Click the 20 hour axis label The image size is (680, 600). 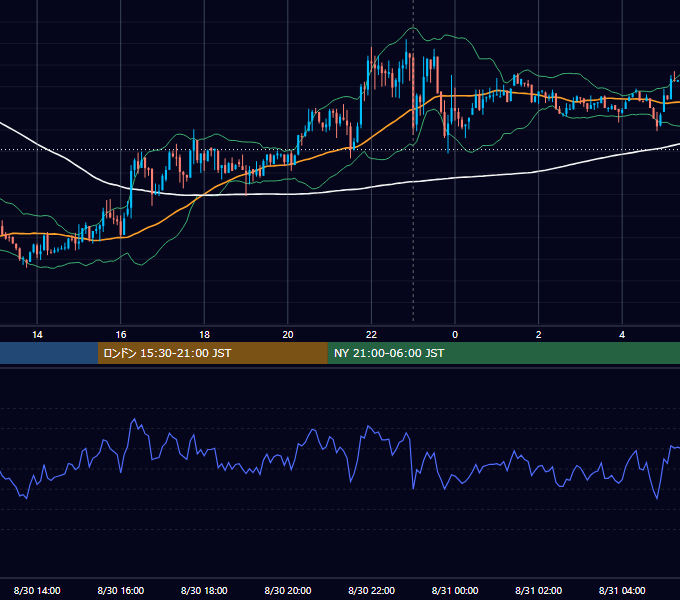click(x=288, y=335)
